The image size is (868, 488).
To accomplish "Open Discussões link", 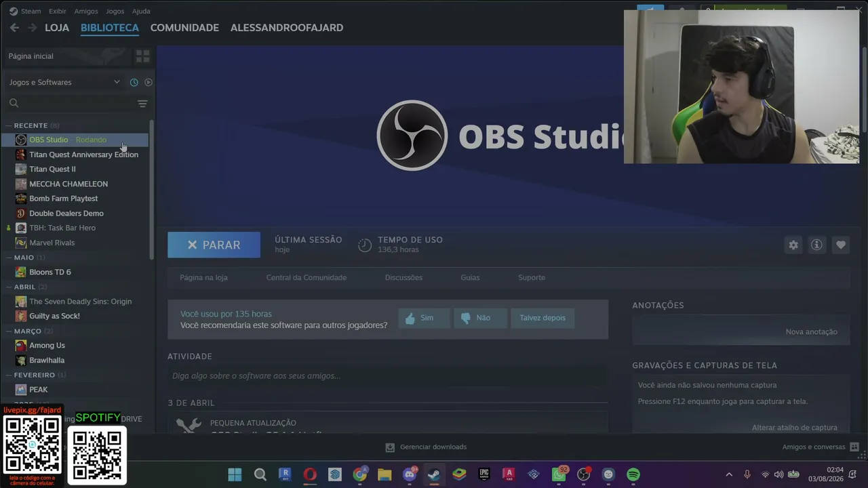I will click(x=403, y=277).
